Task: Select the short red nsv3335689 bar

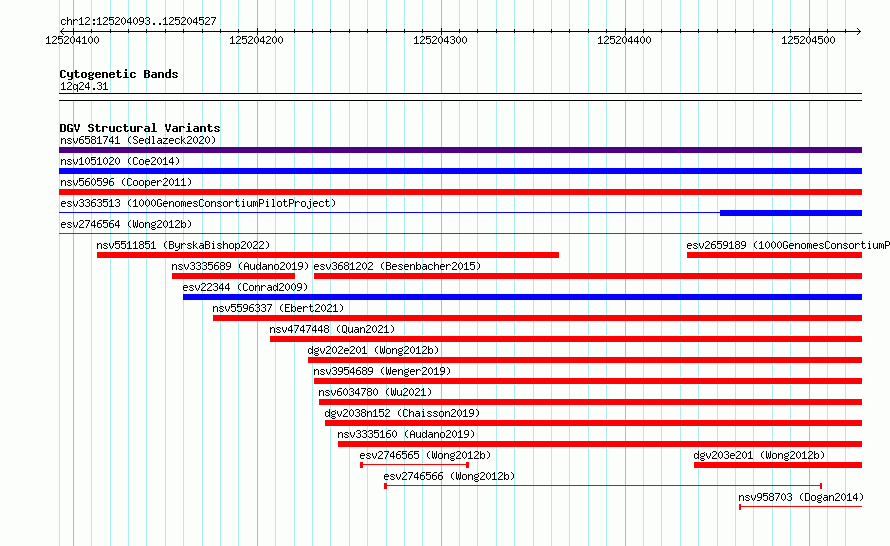Action: click(x=233, y=276)
